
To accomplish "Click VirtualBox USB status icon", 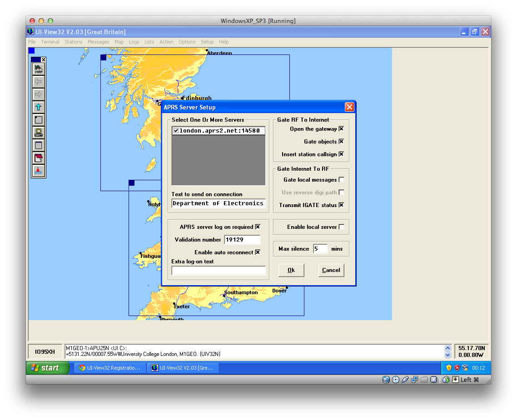I will pos(405,380).
